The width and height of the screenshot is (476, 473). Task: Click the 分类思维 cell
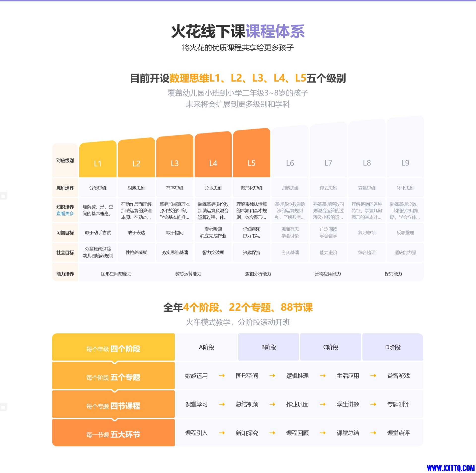click(98, 188)
